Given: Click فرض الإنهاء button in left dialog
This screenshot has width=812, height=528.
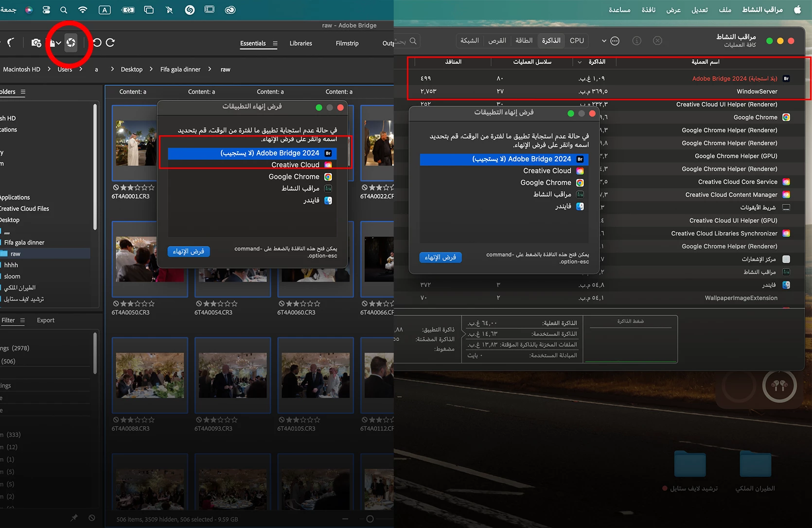Looking at the screenshot, I should (x=189, y=251).
